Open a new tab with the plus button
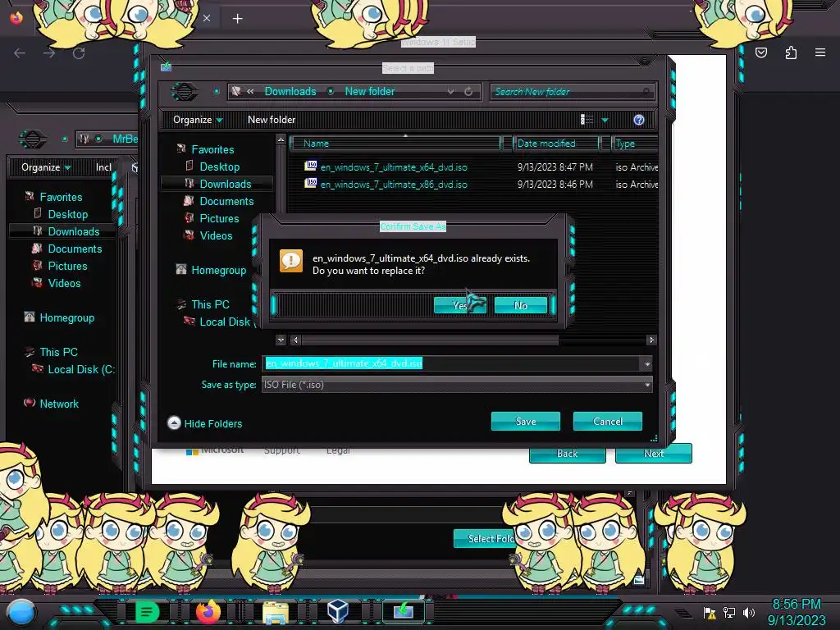The height and width of the screenshot is (630, 840). (237, 19)
